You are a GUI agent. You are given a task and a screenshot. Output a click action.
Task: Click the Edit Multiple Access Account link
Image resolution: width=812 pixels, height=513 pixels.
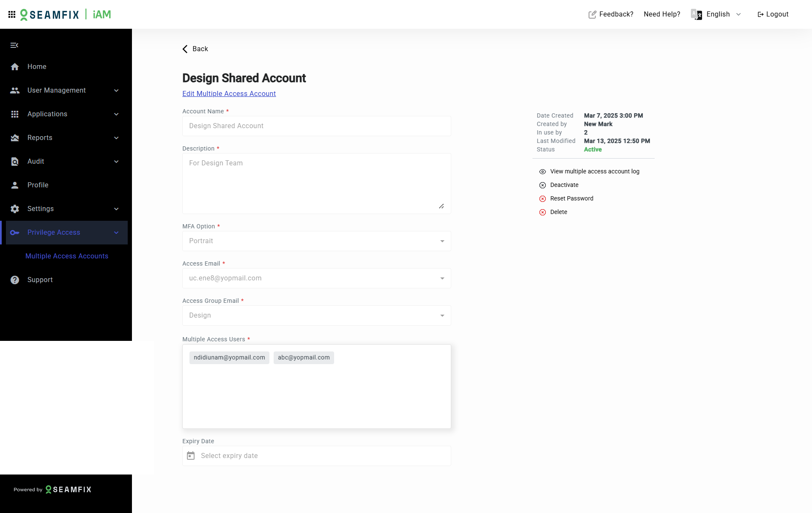click(229, 93)
